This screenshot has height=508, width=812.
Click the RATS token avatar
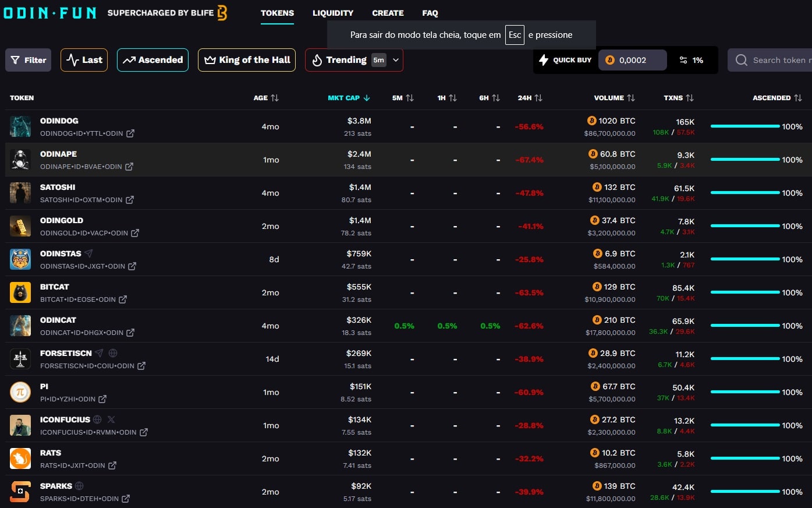tap(20, 458)
